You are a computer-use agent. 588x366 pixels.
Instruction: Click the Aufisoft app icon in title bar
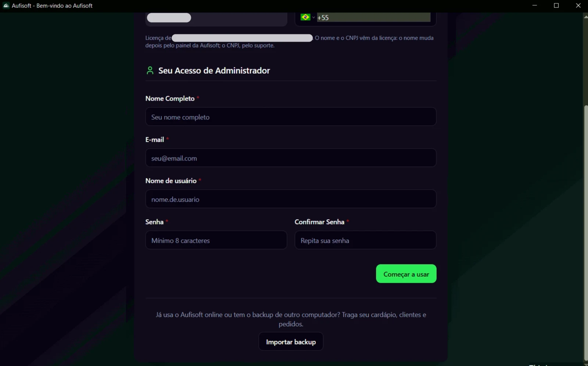[x=6, y=6]
